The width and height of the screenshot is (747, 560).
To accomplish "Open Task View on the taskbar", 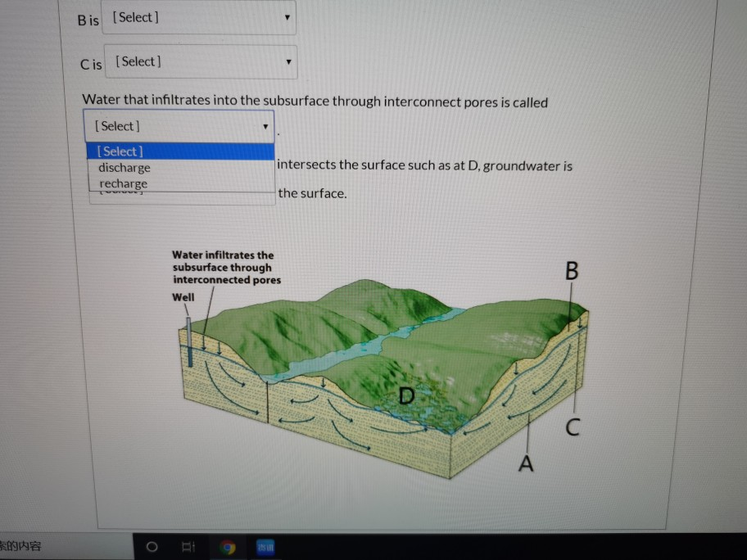I will pyautogui.click(x=188, y=547).
